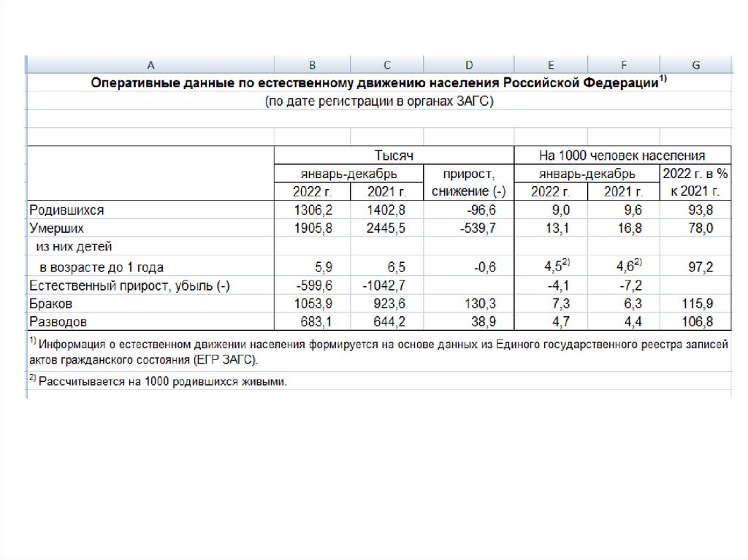Viewport: 748px width, 560px height.
Task: Click cell value 93,8
Action: [701, 210]
